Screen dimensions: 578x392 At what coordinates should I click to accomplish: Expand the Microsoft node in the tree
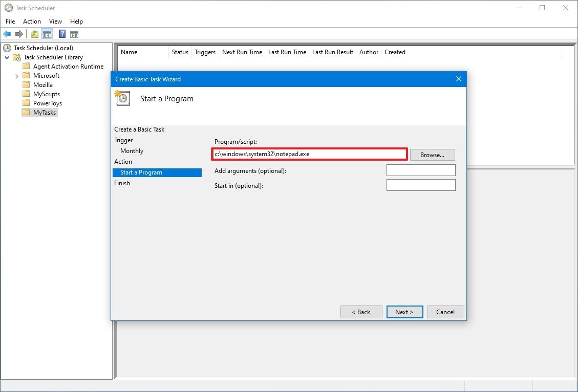click(x=16, y=75)
